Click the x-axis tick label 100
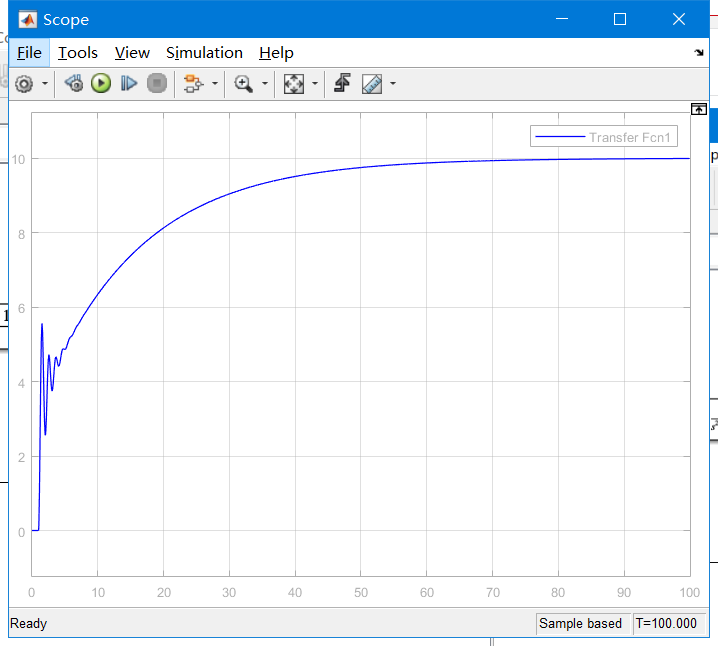Image resolution: width=718 pixels, height=646 pixels. pyautogui.click(x=690, y=592)
